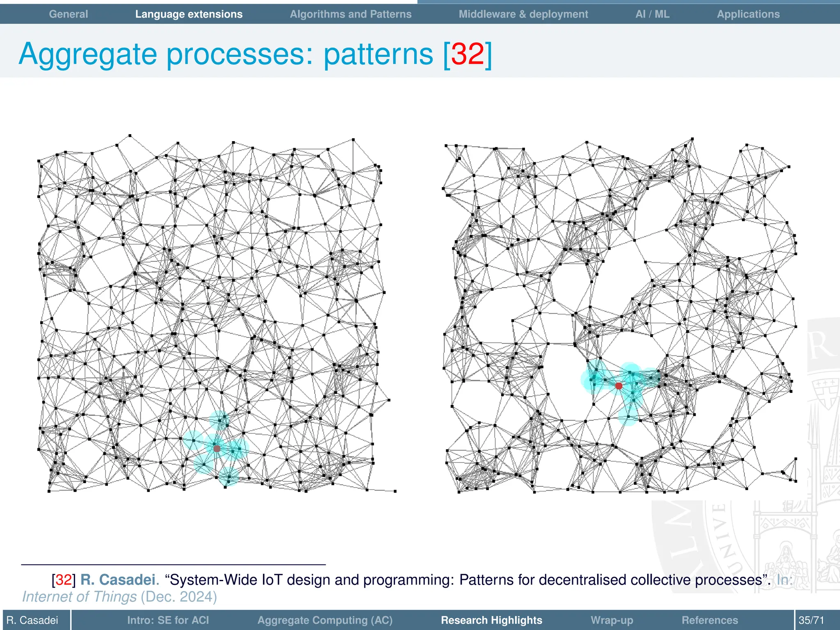Click the red source node in left network
Image resolution: width=840 pixels, height=630 pixels.
(217, 448)
